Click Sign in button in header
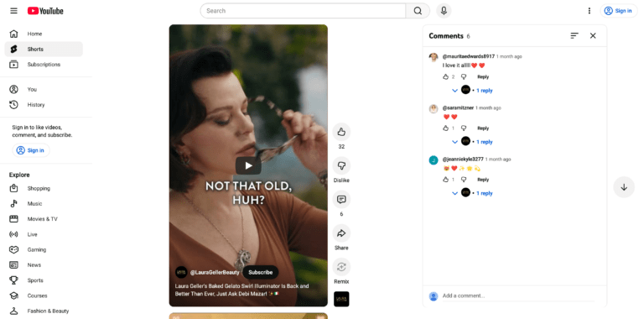 [619, 11]
